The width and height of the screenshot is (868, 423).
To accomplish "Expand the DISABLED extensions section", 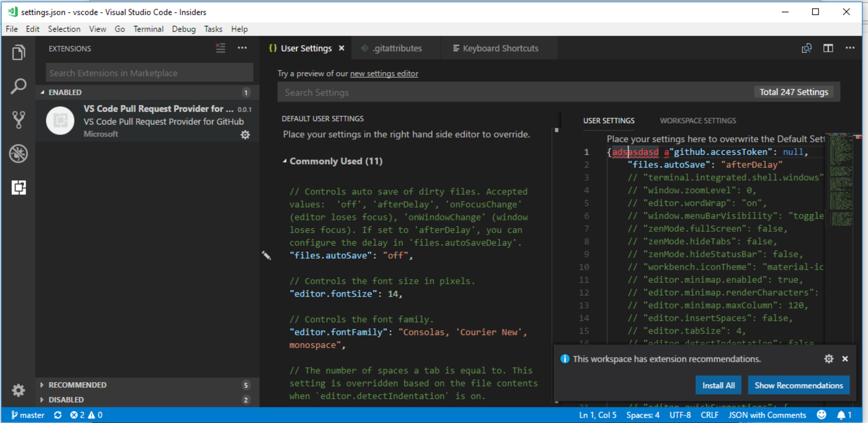I will pos(66,399).
